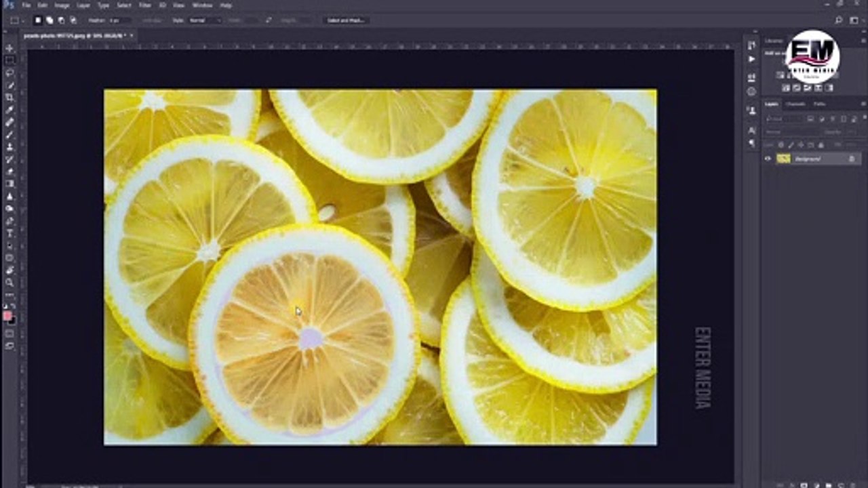Open the Character panel icon

pos(751,129)
